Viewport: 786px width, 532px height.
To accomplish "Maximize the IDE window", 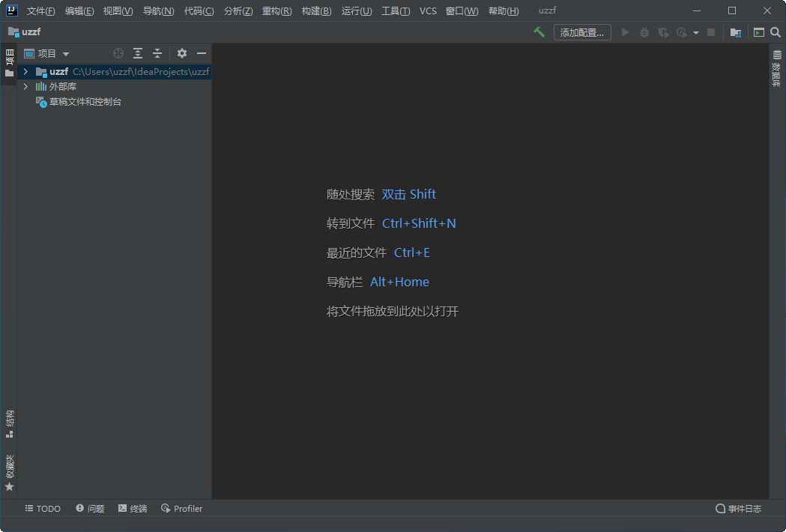I will (x=732, y=10).
